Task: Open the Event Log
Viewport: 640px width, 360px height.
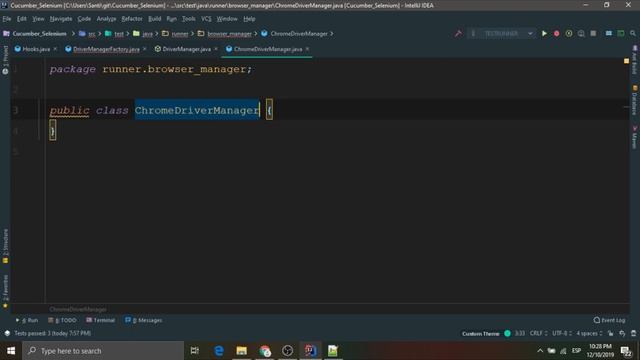Action: point(609,320)
